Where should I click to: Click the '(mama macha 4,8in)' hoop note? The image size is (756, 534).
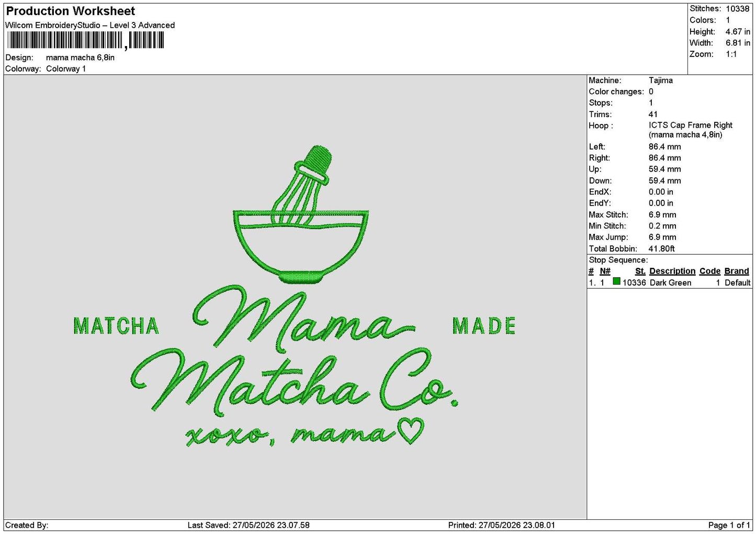[x=685, y=134]
